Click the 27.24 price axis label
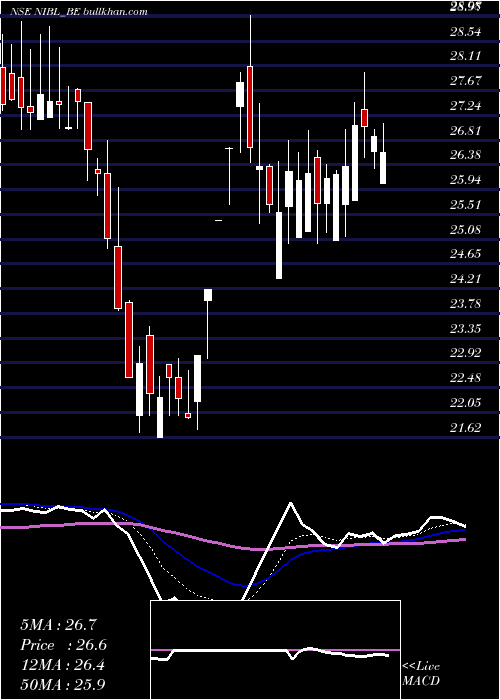 (x=467, y=106)
